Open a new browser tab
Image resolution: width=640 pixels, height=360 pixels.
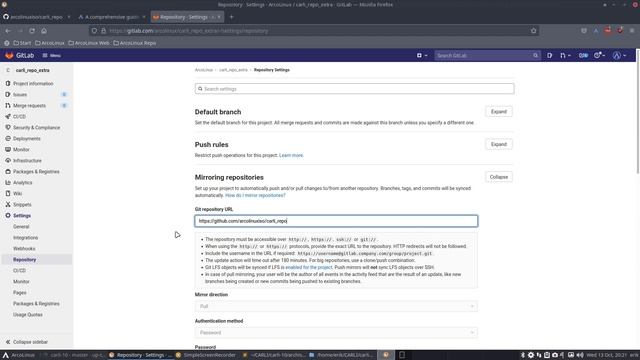(231, 17)
